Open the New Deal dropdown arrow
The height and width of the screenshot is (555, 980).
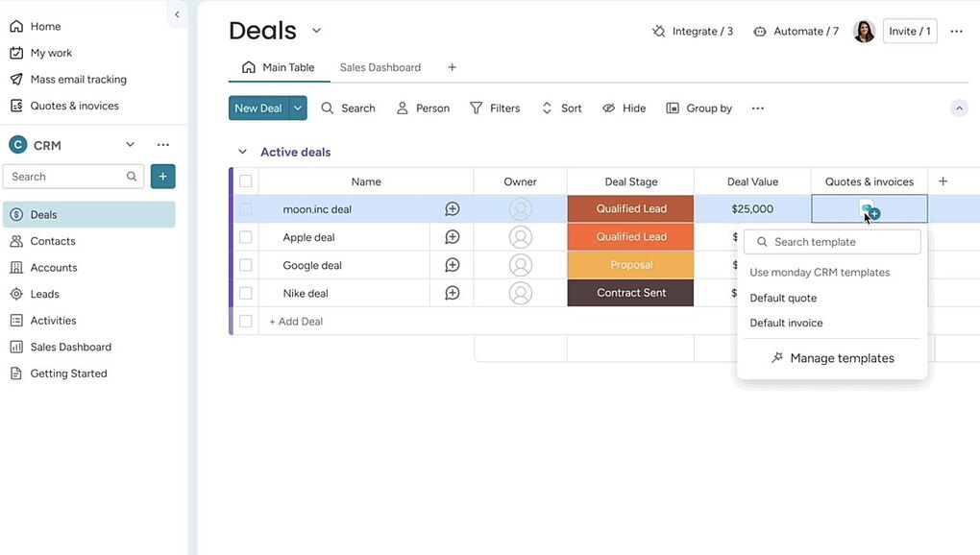tap(298, 109)
